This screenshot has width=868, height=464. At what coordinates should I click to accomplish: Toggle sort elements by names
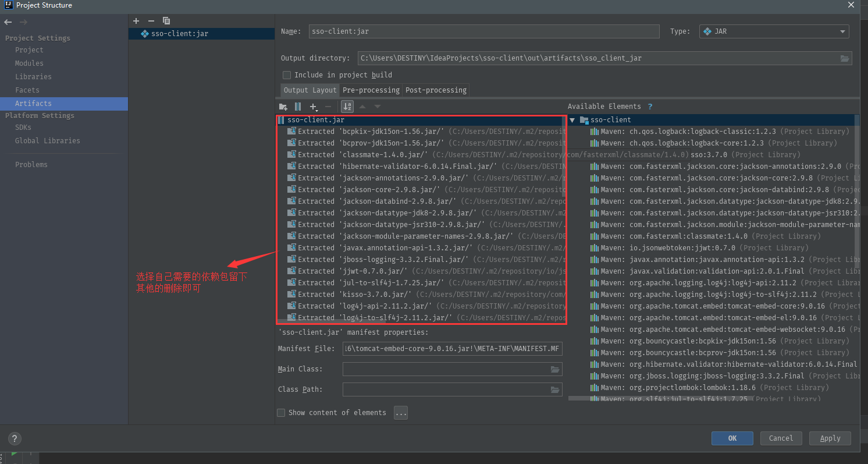coord(347,107)
